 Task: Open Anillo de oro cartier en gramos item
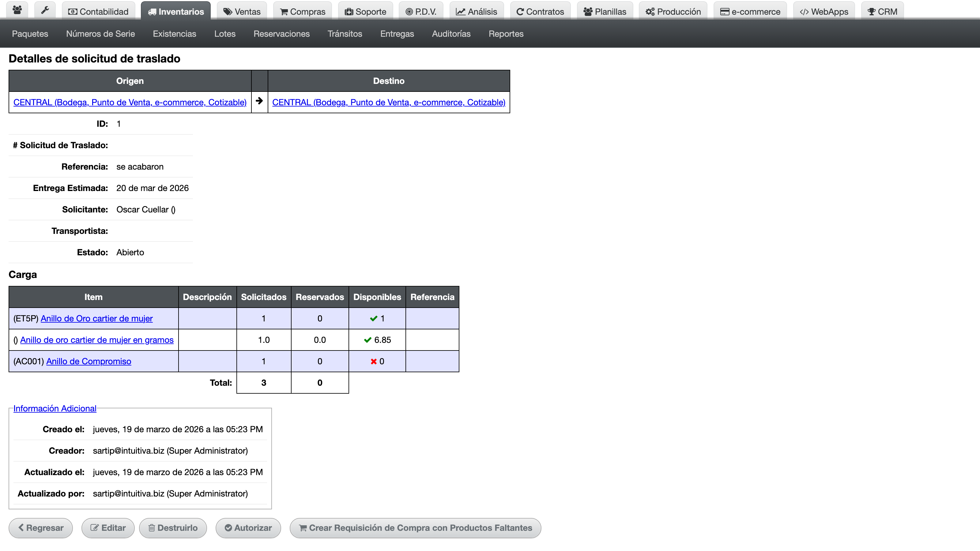pos(97,339)
